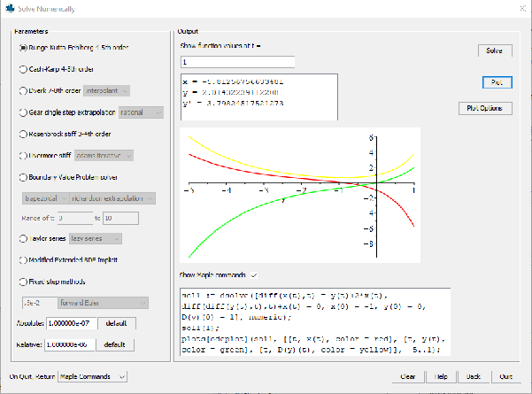Viewport: 532px width, 394px height.
Task: Select Taylor series radio button
Action: coord(24,238)
